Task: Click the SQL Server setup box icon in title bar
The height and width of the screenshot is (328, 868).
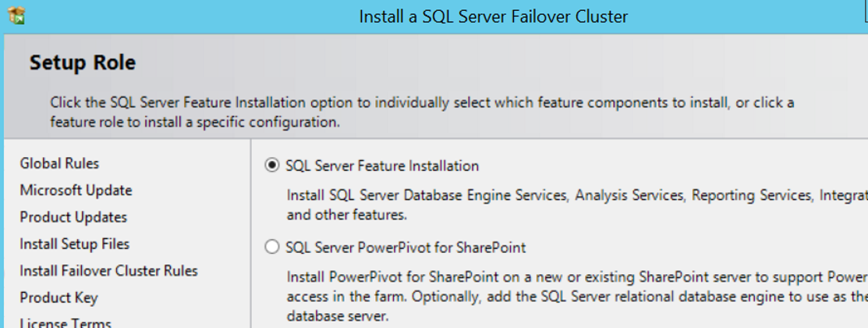Action: point(16,16)
